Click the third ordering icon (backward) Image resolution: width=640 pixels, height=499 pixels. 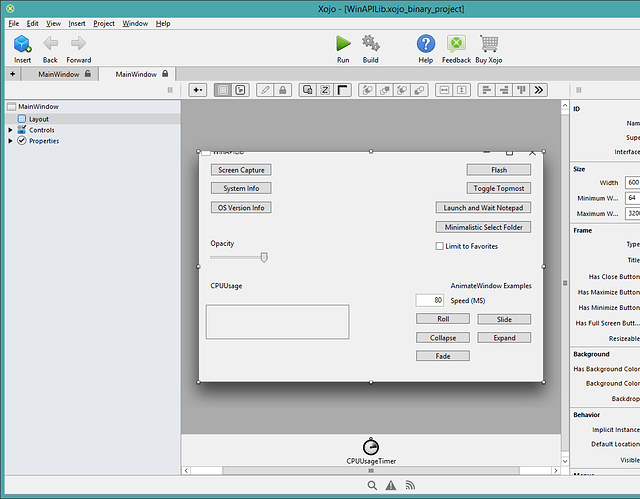402,90
